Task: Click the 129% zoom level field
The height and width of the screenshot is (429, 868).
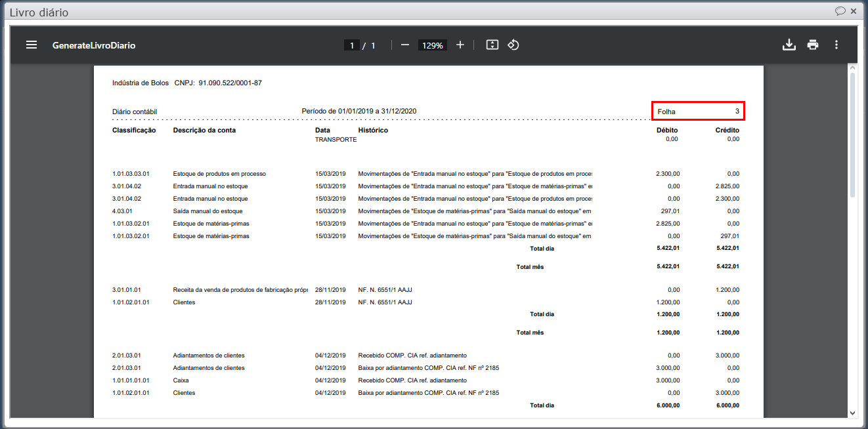Action: click(433, 45)
